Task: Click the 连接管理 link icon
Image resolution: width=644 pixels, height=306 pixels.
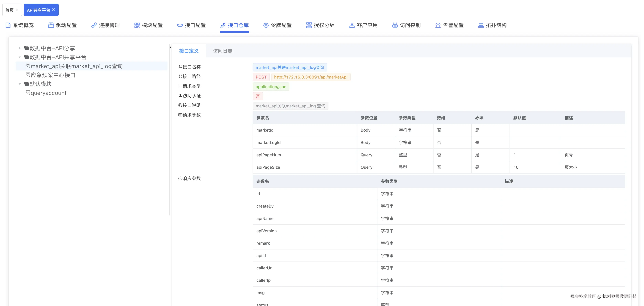Action: pos(94,25)
